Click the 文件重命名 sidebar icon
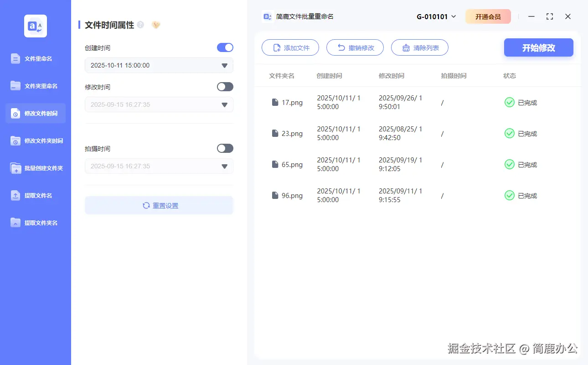 point(15,58)
